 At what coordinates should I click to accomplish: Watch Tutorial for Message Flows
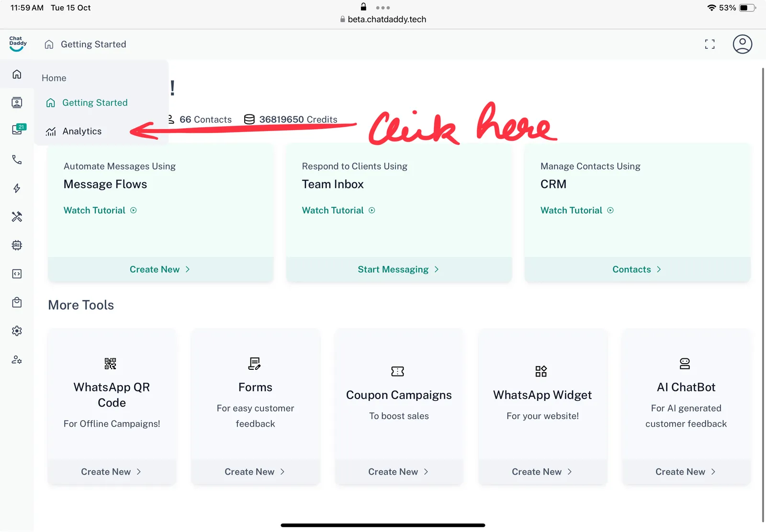(100, 211)
